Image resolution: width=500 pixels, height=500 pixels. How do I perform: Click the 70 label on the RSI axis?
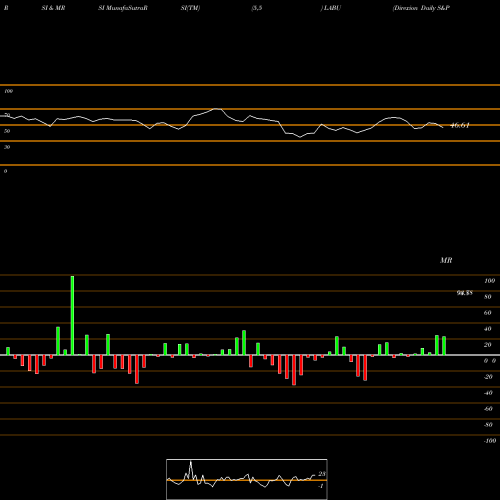(7, 115)
